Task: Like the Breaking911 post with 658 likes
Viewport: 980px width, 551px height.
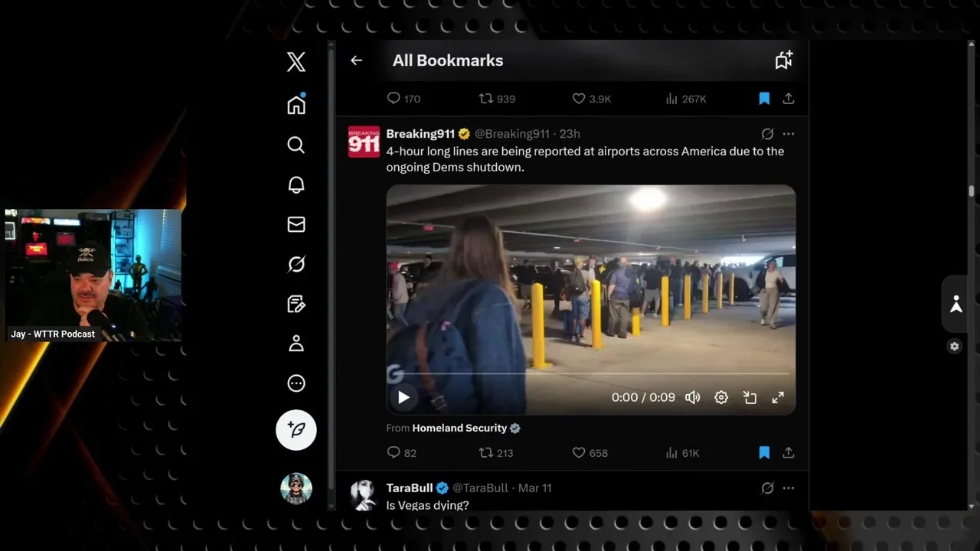Action: (590, 453)
